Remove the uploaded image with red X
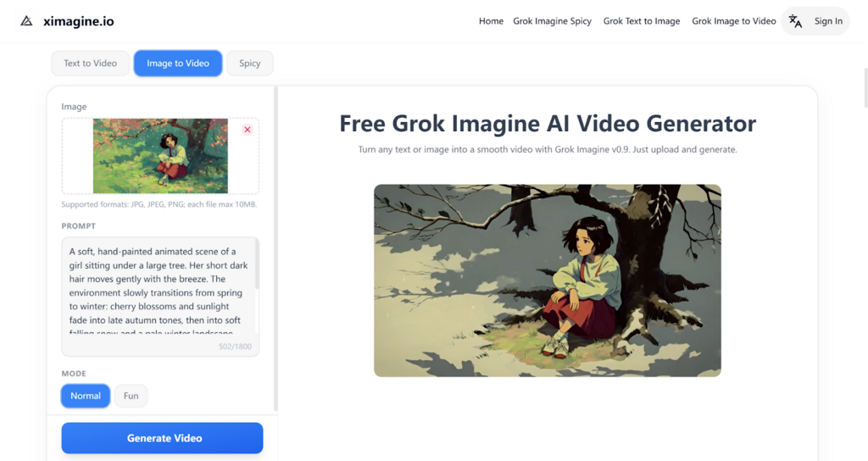This screenshot has width=868, height=461. click(x=248, y=130)
